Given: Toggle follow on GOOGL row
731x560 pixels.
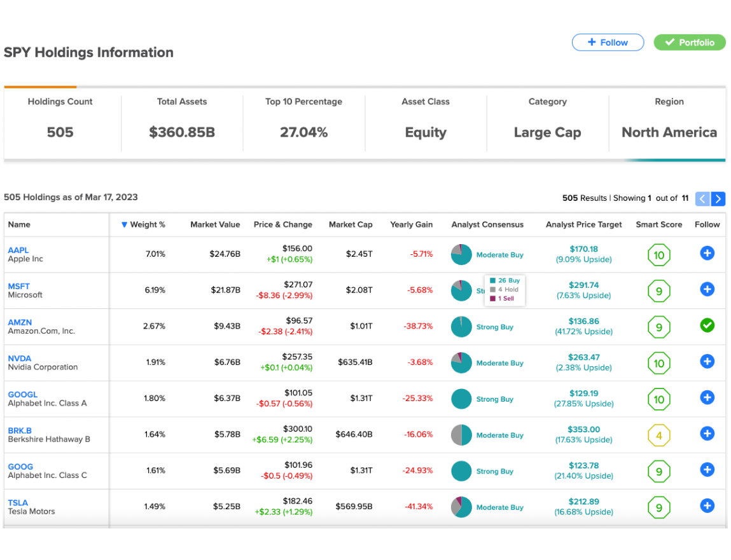Looking at the screenshot, I should coord(707,397).
